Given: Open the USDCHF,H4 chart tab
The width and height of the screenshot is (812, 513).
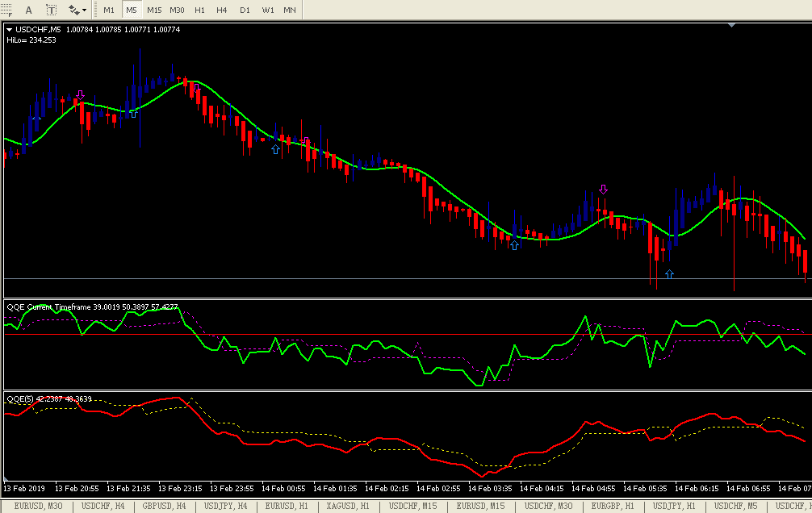Looking at the screenshot, I should coord(103,507).
